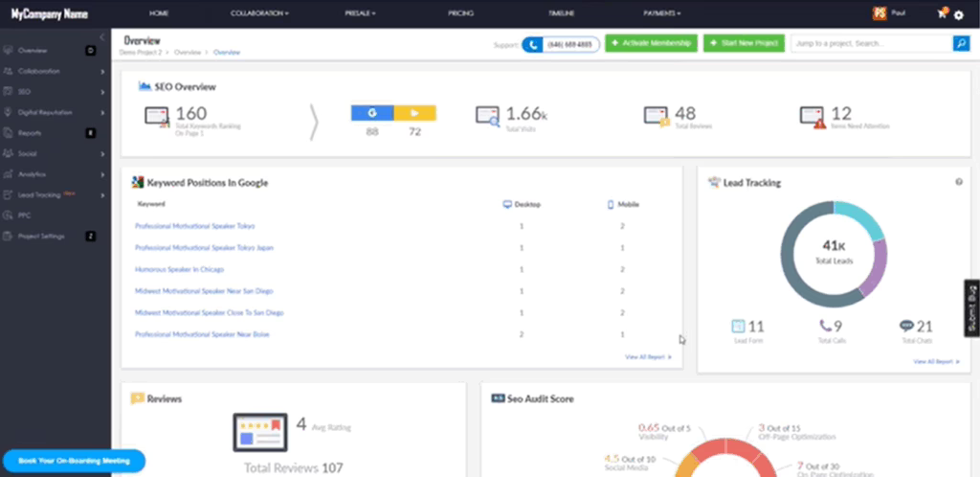This screenshot has height=477, width=980.
Task: Click the Analytics sidebar icon
Action: coord(8,174)
